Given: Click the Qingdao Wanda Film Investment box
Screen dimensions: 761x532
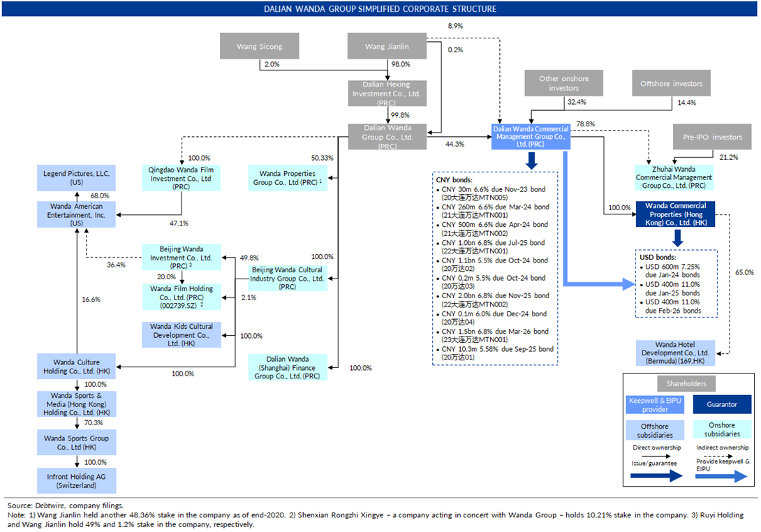Looking at the screenshot, I should [x=182, y=178].
